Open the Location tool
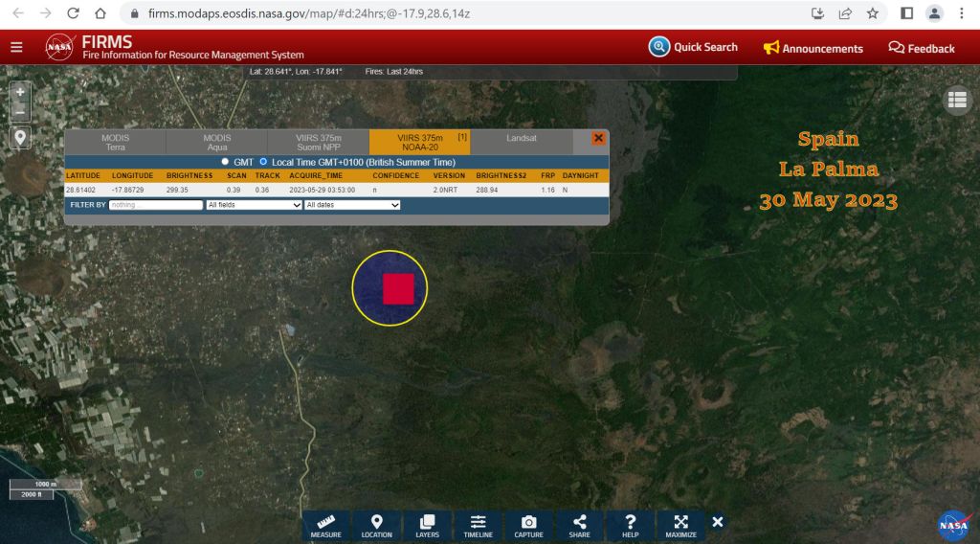 (376, 525)
